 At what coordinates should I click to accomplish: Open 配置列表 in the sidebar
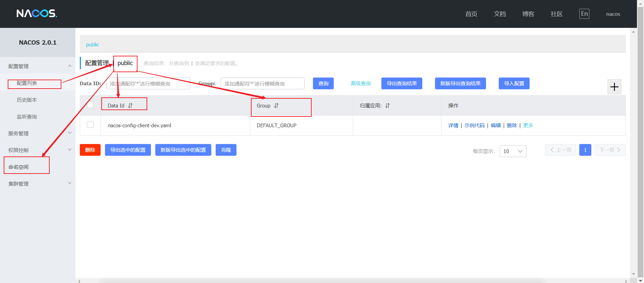[x=27, y=83]
